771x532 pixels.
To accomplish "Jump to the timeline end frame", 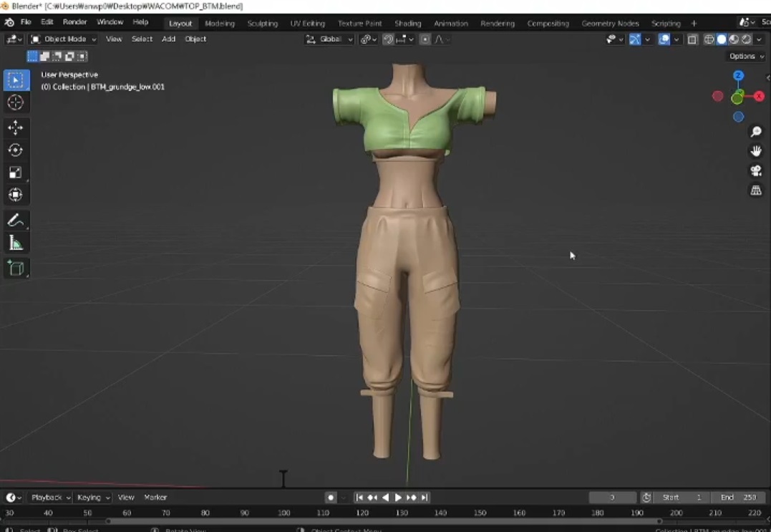I will [425, 498].
